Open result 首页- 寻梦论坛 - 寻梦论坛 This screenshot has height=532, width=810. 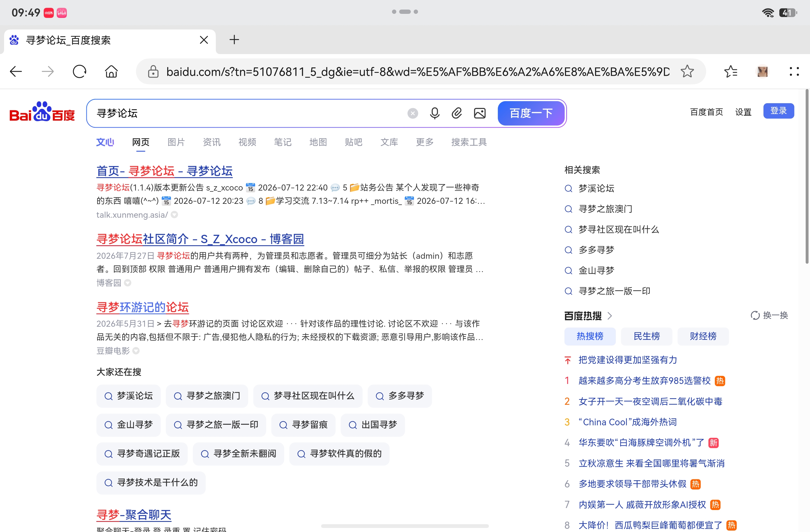pos(164,171)
